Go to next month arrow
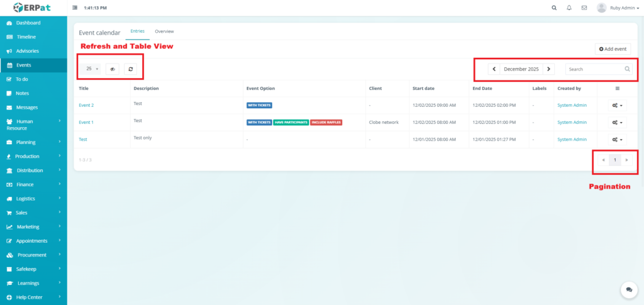Screen dimensions: 644x305 click(x=548, y=69)
